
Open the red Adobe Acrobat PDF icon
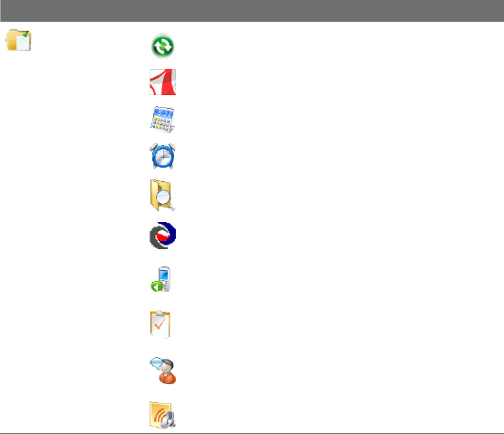pyautogui.click(x=162, y=82)
